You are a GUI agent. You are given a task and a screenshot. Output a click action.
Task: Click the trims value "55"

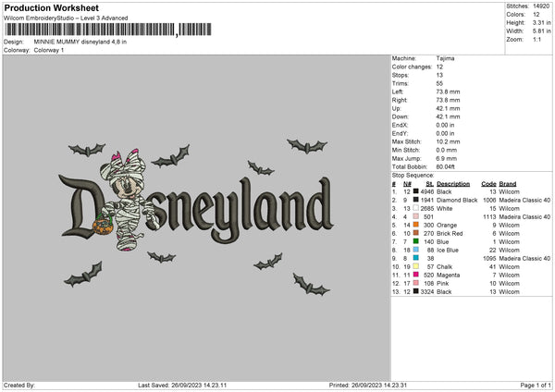click(439, 83)
